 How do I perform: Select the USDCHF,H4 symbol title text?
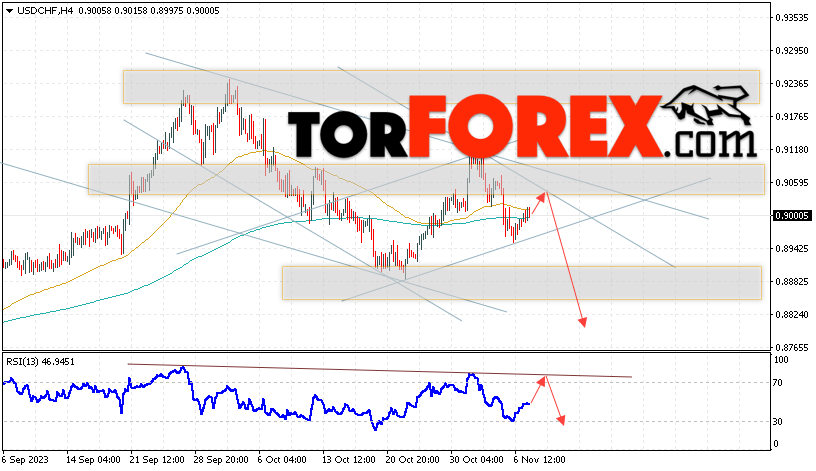coord(45,10)
